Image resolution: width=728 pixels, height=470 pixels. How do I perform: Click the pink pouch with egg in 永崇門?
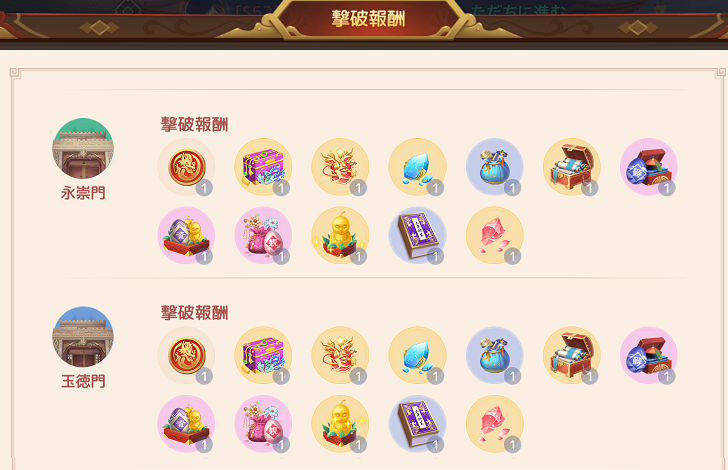263,235
